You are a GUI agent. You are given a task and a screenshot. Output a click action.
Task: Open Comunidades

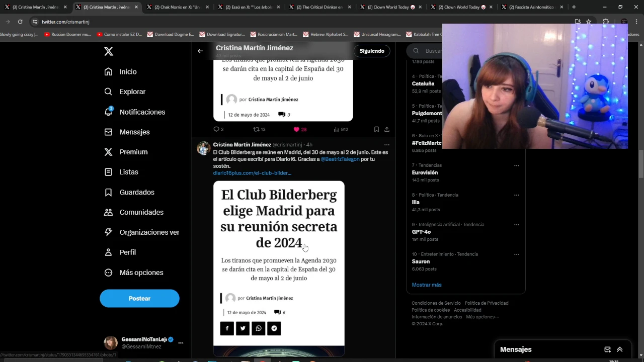(133, 212)
